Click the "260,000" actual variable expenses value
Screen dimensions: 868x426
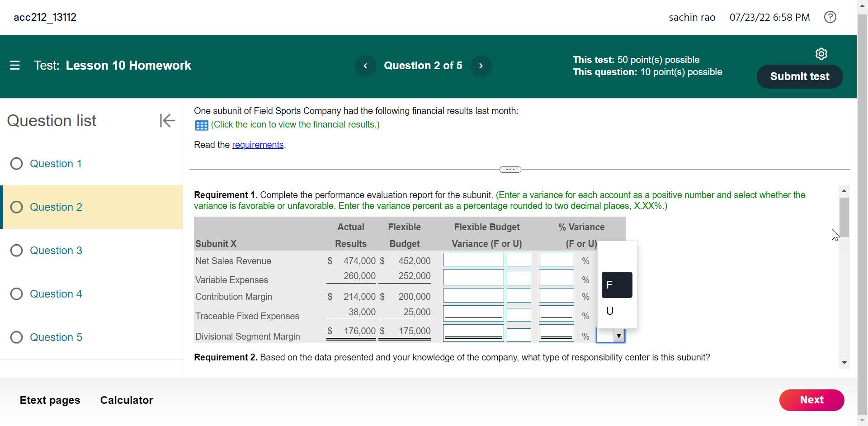pos(359,276)
